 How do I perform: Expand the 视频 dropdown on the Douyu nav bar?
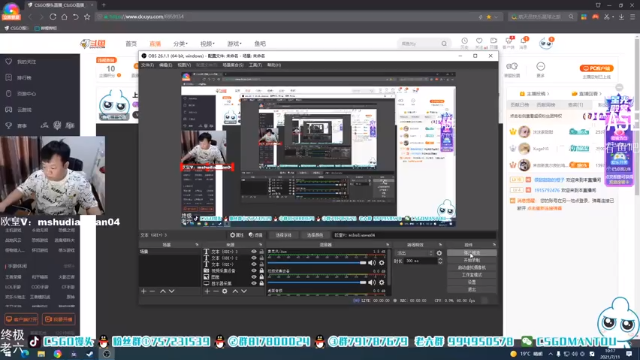207,44
